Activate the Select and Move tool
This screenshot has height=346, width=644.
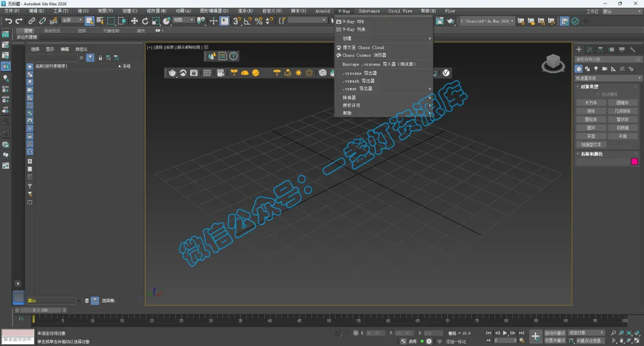[x=134, y=21]
